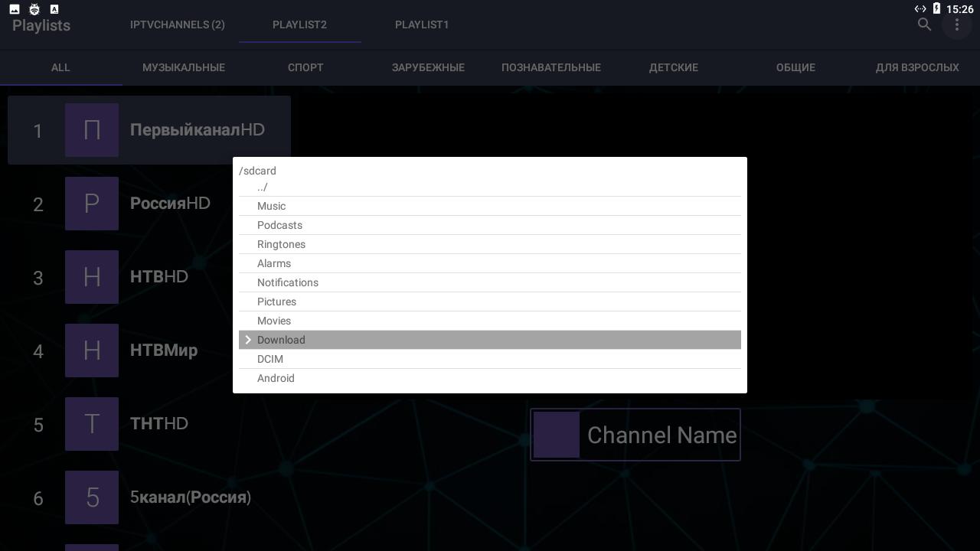Click the /sdcard path label
The height and width of the screenshot is (551, 980).
[x=257, y=171]
